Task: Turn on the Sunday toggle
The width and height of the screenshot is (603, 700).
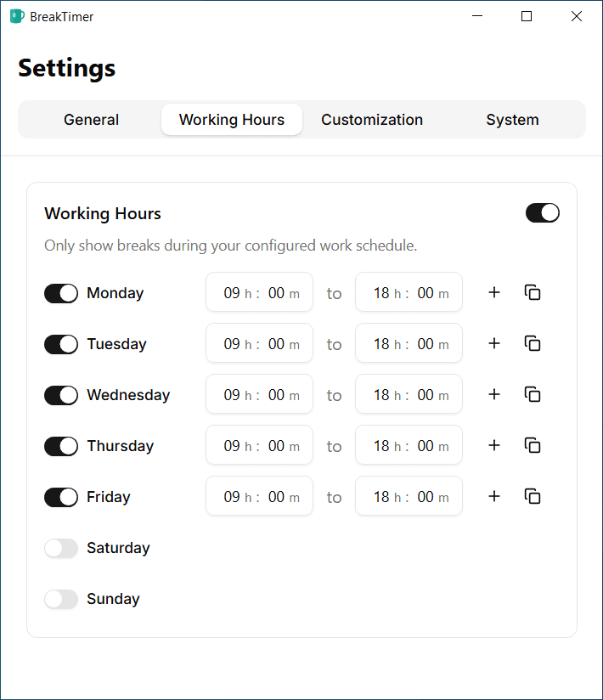Action: pyautogui.click(x=61, y=599)
